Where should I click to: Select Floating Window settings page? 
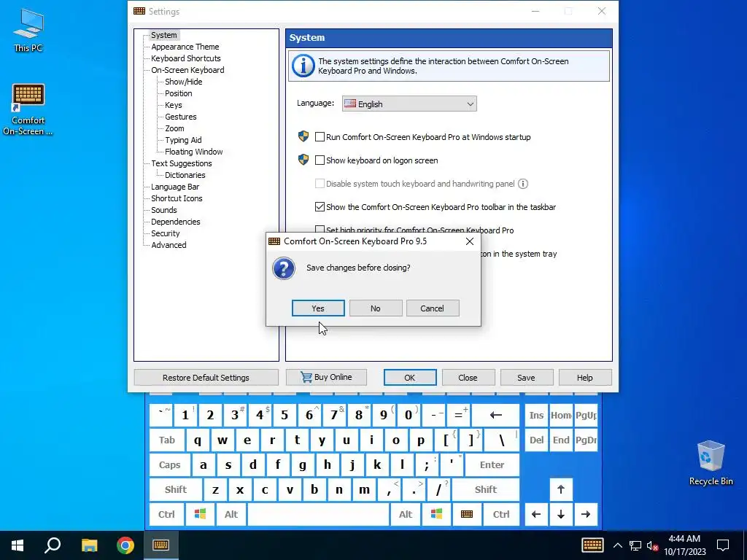click(x=194, y=152)
